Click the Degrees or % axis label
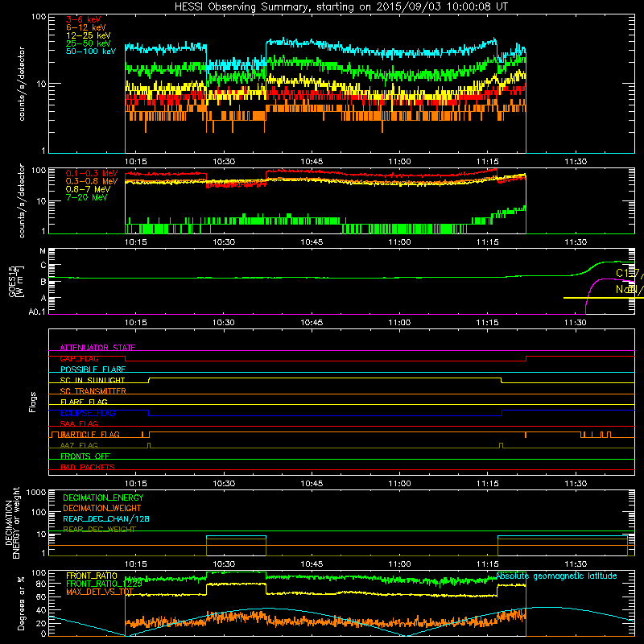644x644 pixels. (21, 603)
